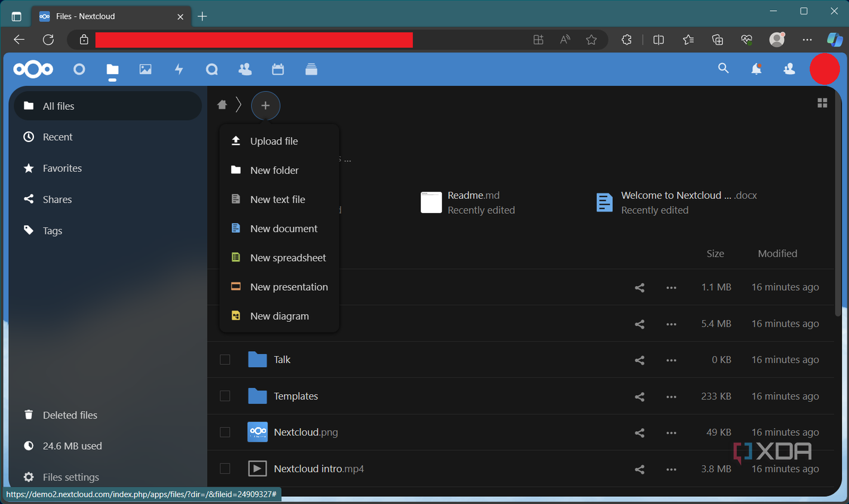Show Nextcloud notifications bell
The image size is (849, 504).
click(756, 69)
